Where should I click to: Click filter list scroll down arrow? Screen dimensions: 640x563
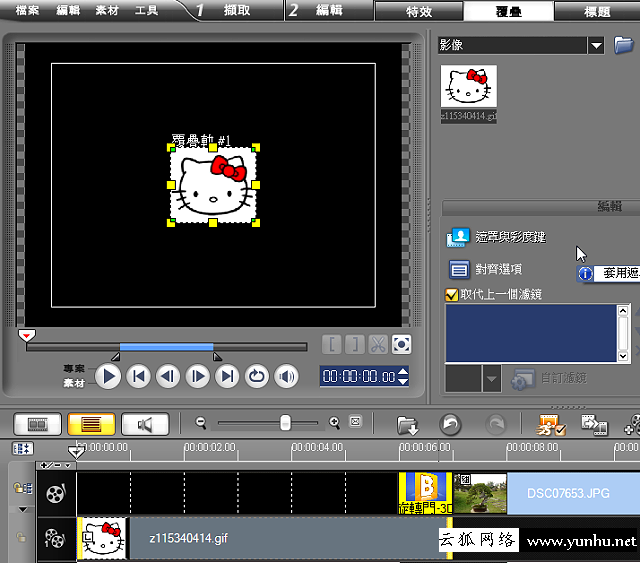(622, 356)
